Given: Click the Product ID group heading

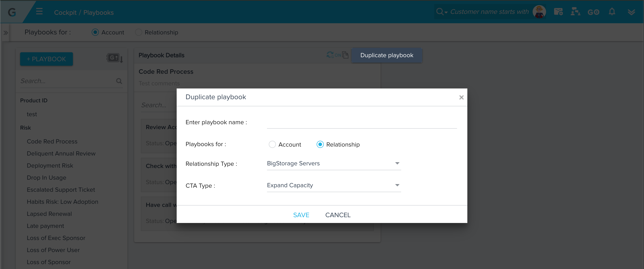Looking at the screenshot, I should pyautogui.click(x=34, y=100).
